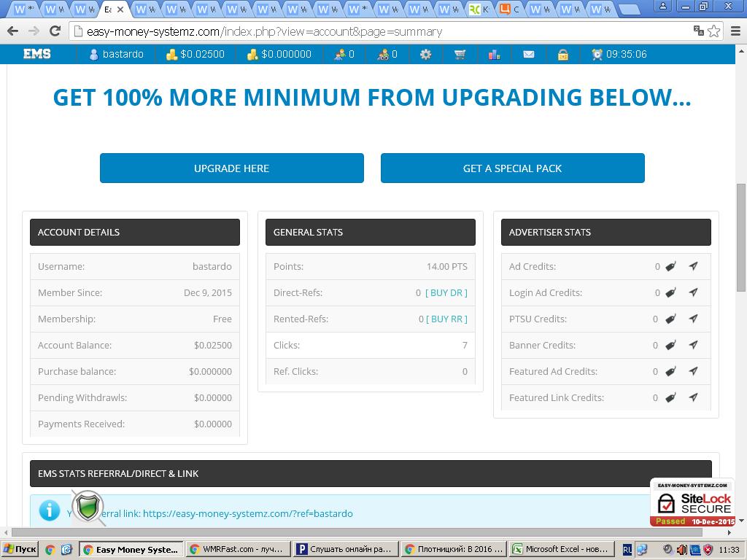This screenshot has width=747, height=560.
Task: Select the 14.00 PTS points value
Action: point(447,267)
